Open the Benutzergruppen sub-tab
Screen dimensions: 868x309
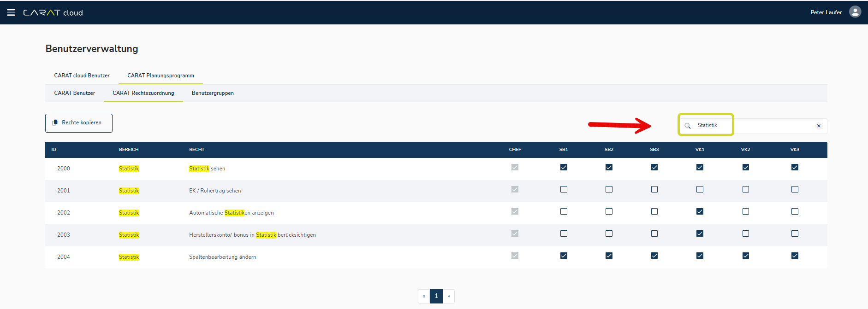pyautogui.click(x=213, y=93)
